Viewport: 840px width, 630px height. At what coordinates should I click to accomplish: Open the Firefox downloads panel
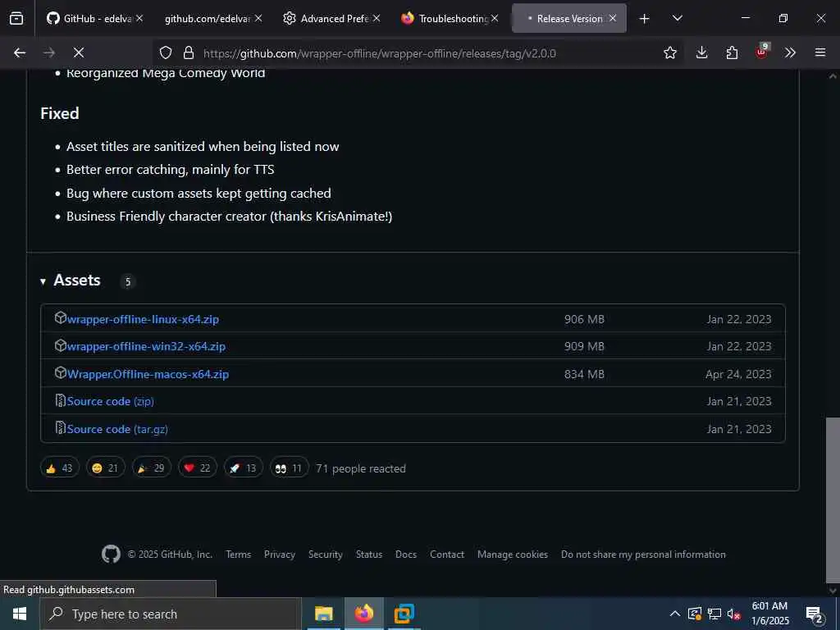(x=702, y=52)
